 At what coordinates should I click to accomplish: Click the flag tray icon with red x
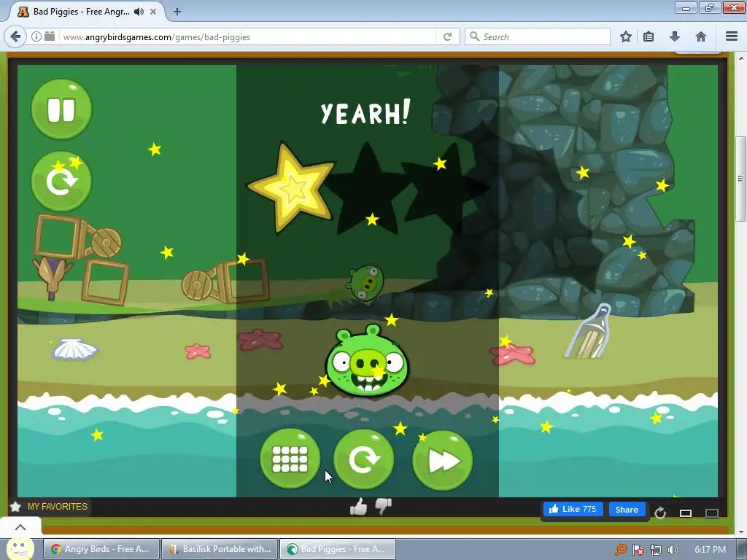638,550
